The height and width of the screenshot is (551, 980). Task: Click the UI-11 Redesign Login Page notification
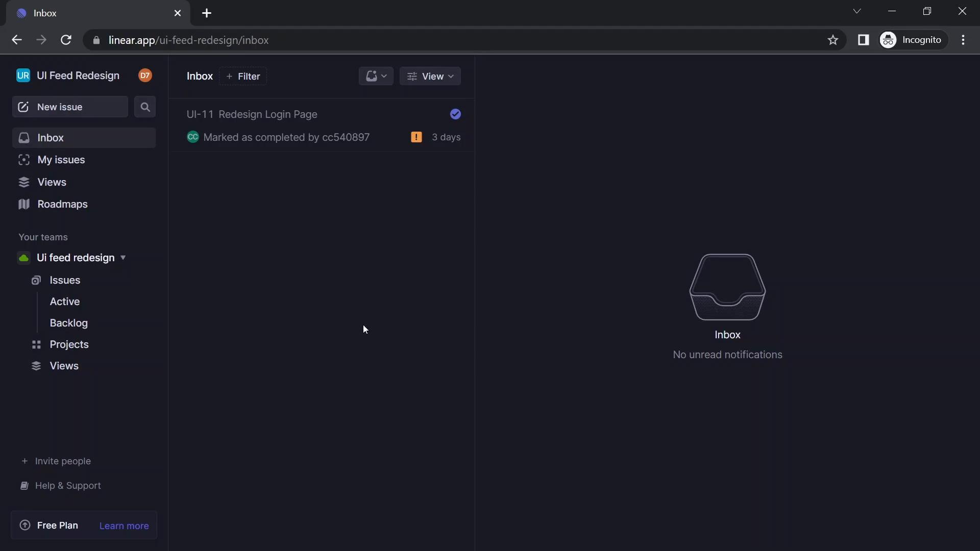tap(252, 114)
